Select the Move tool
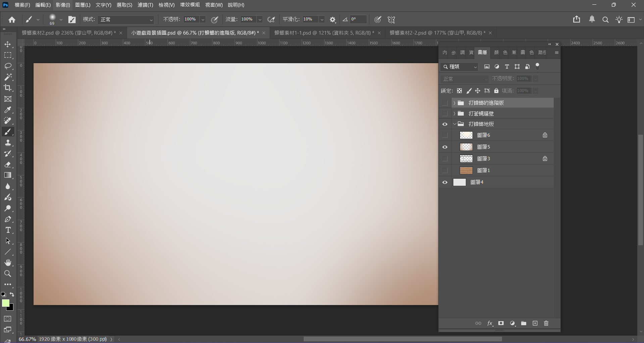This screenshot has height=343, width=644. click(x=8, y=44)
